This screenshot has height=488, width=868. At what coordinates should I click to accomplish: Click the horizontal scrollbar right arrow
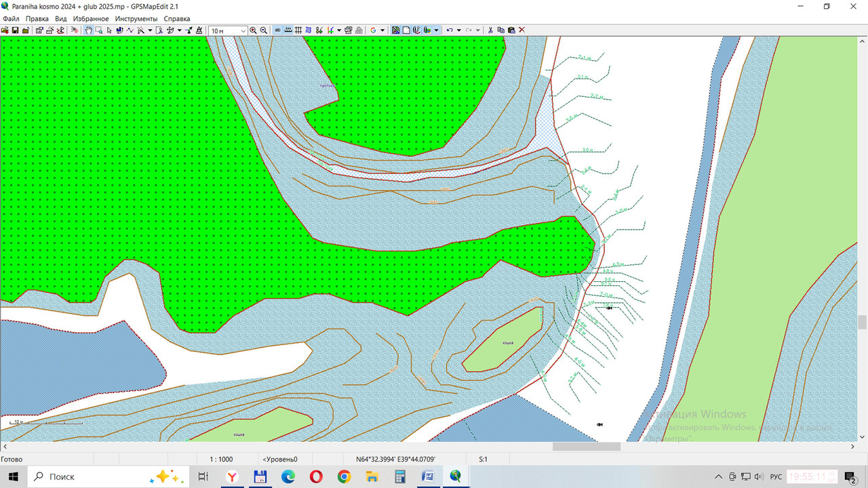coord(852,447)
